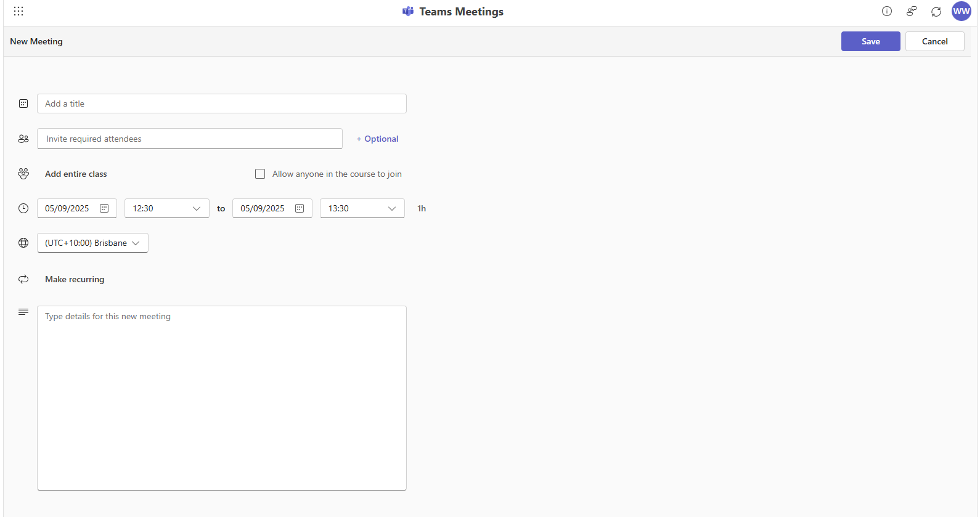Click the refresh icon in header
The height and width of the screenshot is (517, 980).
pyautogui.click(x=936, y=12)
